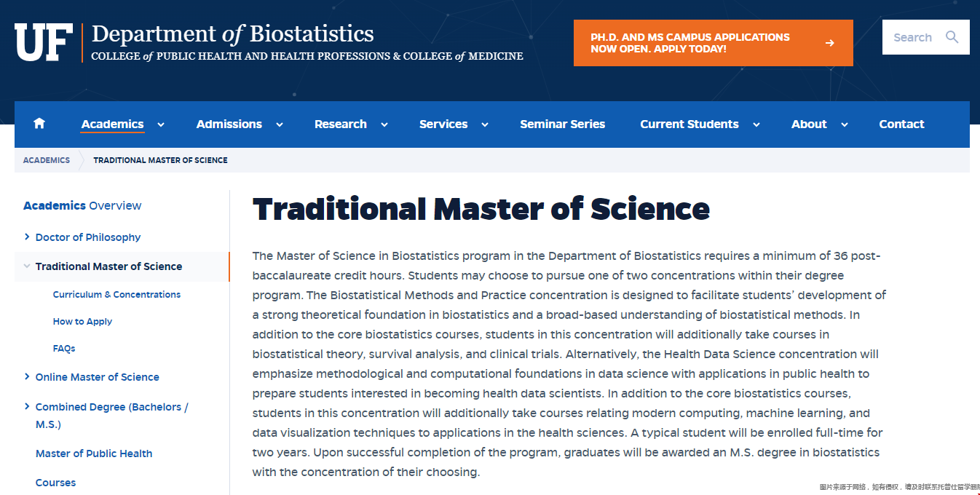Viewport: 980px width, 495px height.
Task: Click the home icon in navigation bar
Action: click(39, 124)
